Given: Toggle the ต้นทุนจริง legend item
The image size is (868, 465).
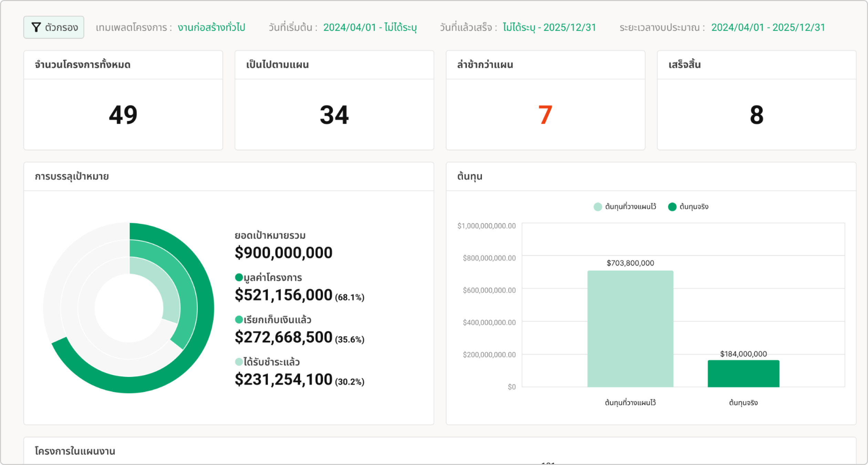Looking at the screenshot, I should pos(689,207).
